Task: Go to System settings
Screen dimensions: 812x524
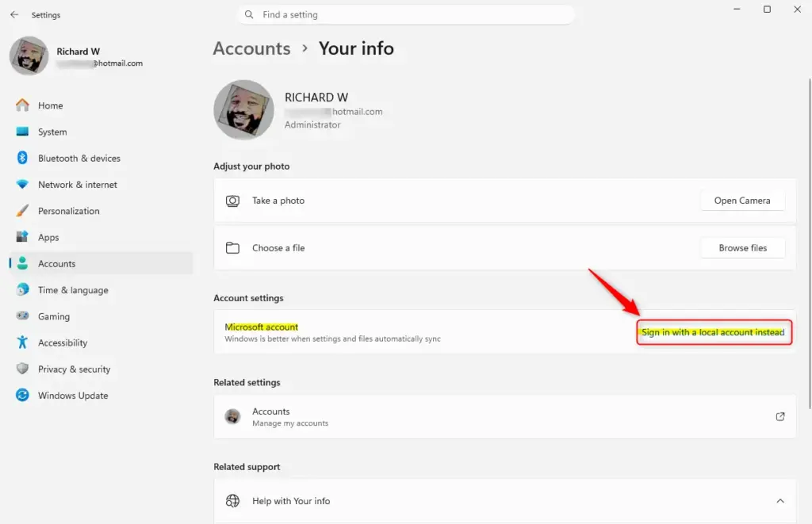Action: point(101,132)
